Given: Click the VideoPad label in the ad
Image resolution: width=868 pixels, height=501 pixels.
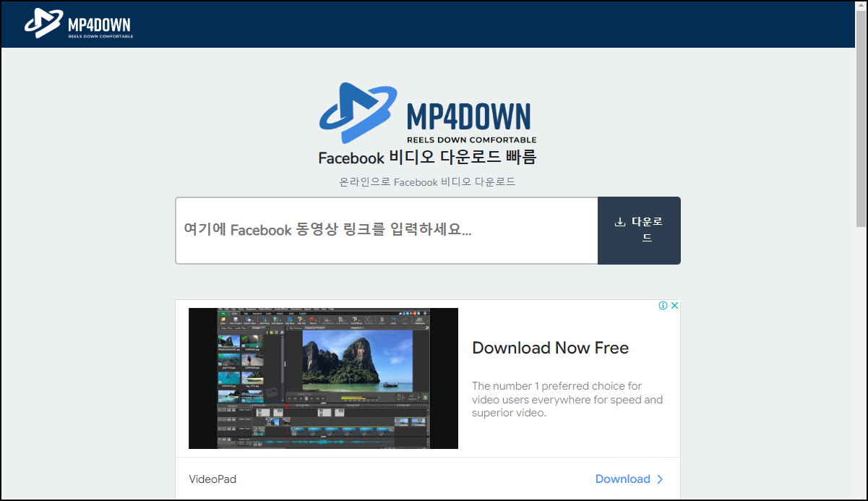Looking at the screenshot, I should tap(212, 479).
